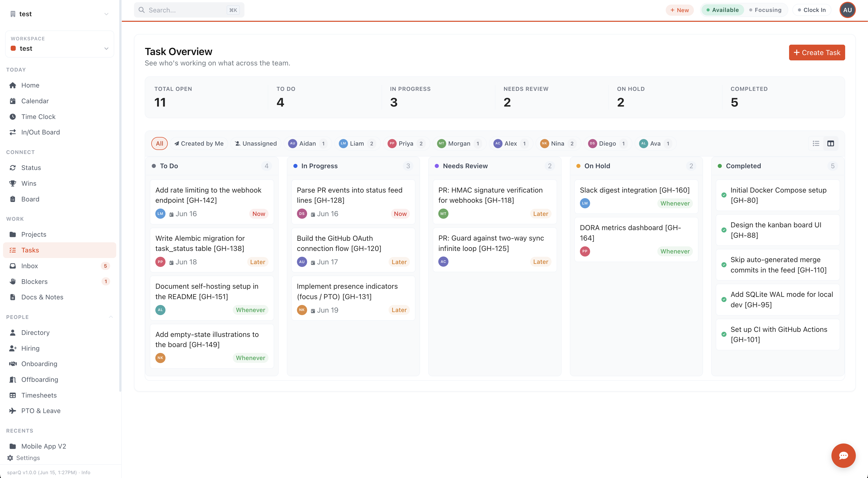Open the Workspace test selector
This screenshot has width=868, height=478.
coord(60,44)
